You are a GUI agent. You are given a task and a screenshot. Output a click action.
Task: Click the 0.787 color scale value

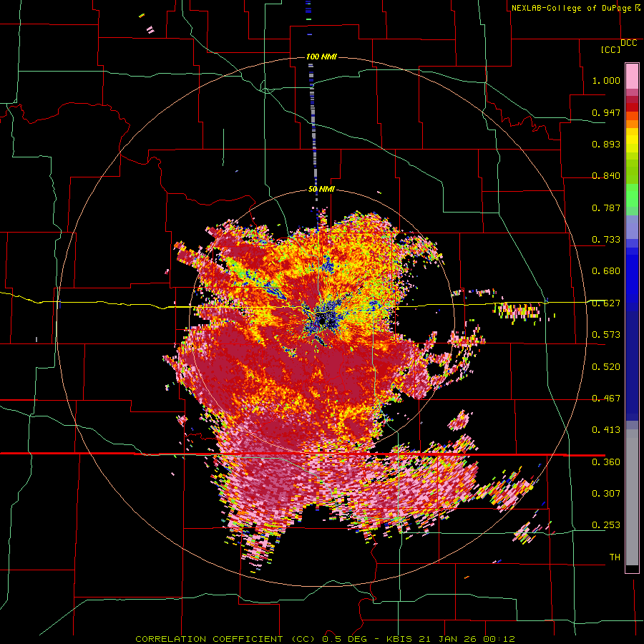click(x=606, y=208)
